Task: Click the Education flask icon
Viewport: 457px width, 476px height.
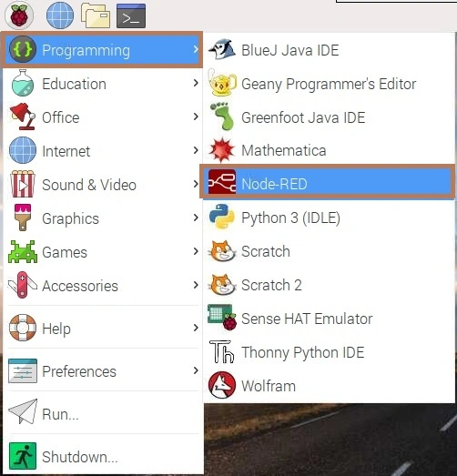Action: coord(23,83)
